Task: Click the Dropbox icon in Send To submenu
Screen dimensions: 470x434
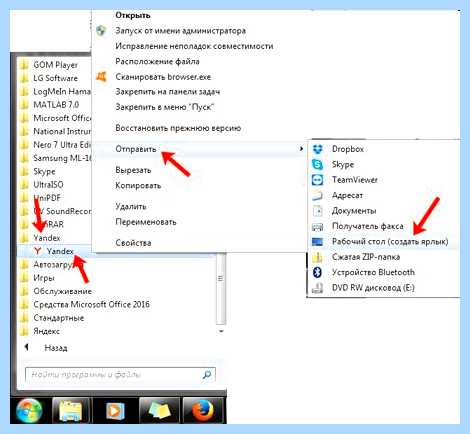Action: [x=317, y=149]
